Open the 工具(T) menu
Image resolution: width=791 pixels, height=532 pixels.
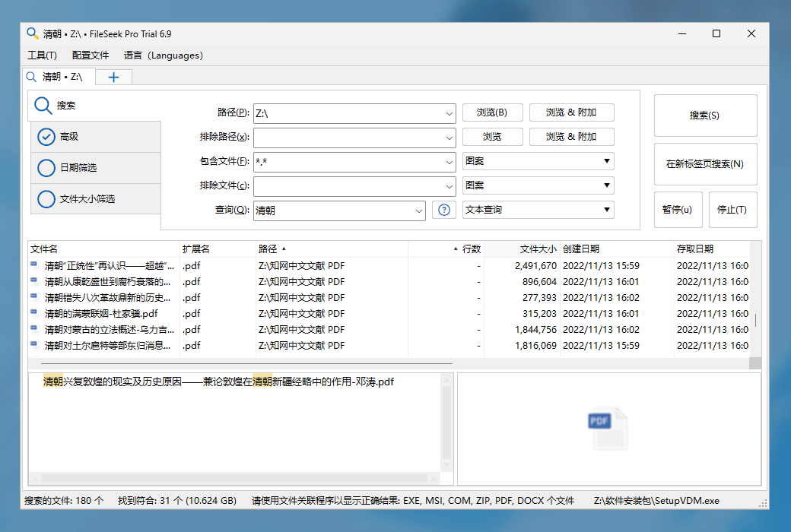click(x=42, y=55)
